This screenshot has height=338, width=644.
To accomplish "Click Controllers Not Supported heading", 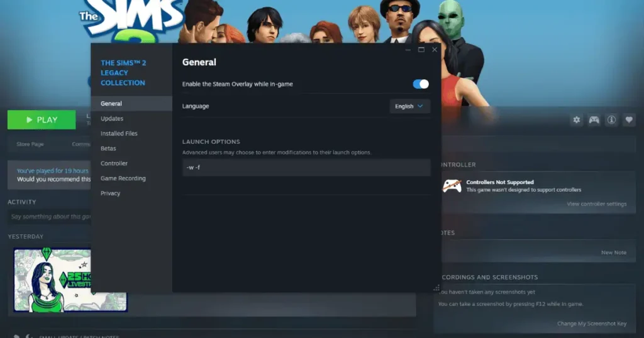I will 500,182.
